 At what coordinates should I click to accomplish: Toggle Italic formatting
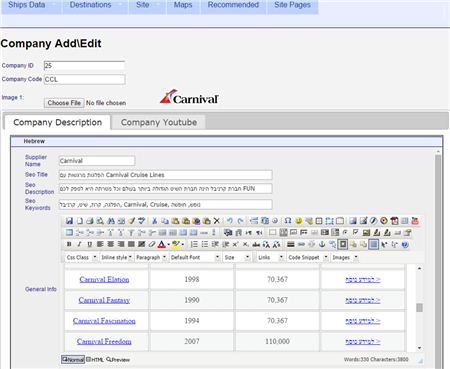click(x=79, y=244)
